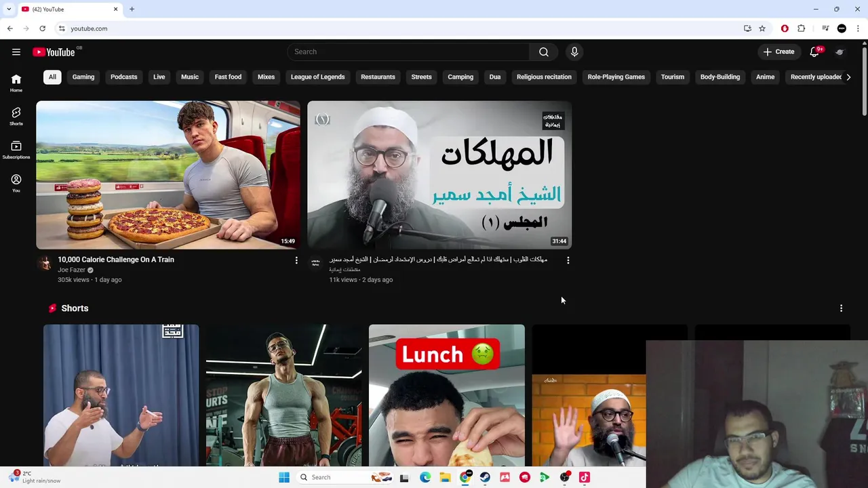Go back in browser history

[x=9, y=28]
